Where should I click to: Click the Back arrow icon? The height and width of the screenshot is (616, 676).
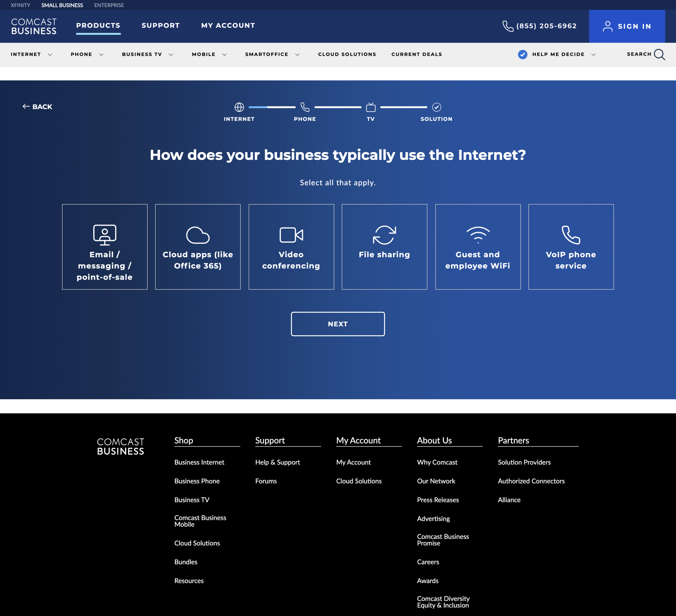(x=26, y=106)
